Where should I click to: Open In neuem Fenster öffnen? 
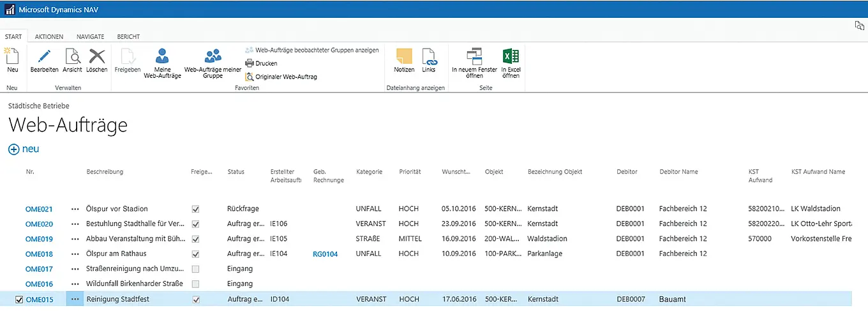[x=474, y=56]
